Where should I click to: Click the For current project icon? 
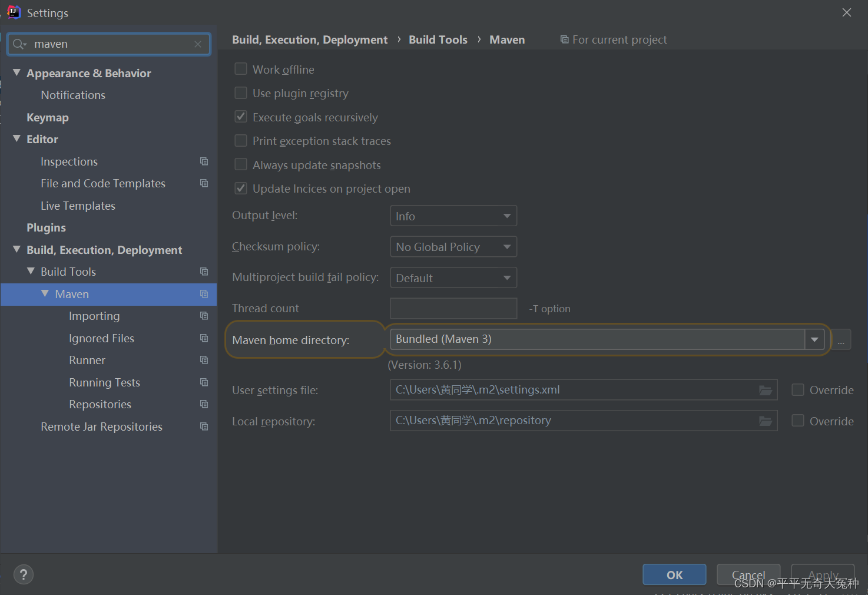(564, 39)
